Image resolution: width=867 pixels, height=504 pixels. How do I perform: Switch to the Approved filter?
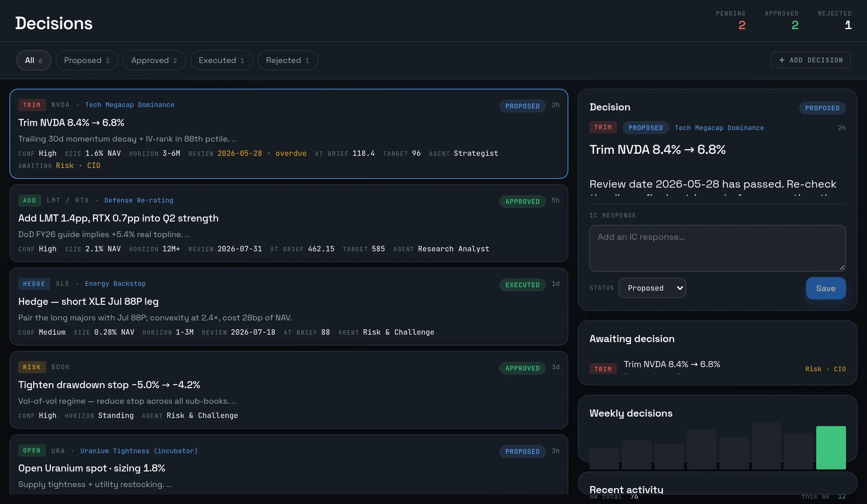pos(154,60)
